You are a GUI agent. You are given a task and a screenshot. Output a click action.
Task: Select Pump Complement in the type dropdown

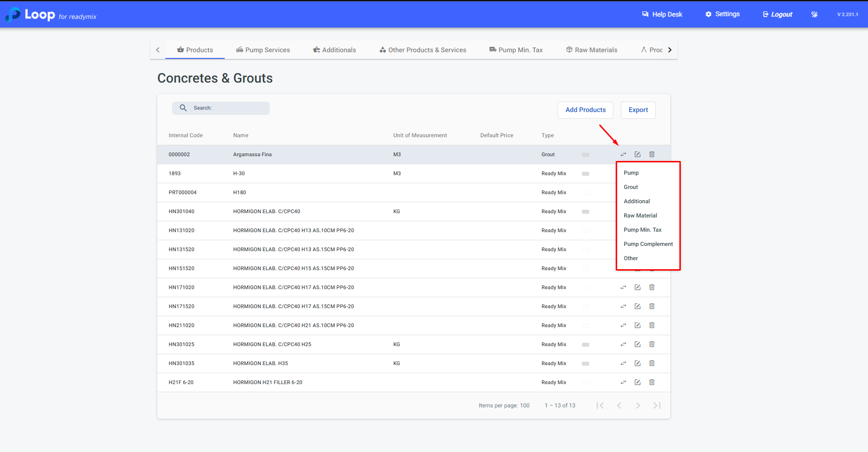click(x=648, y=244)
